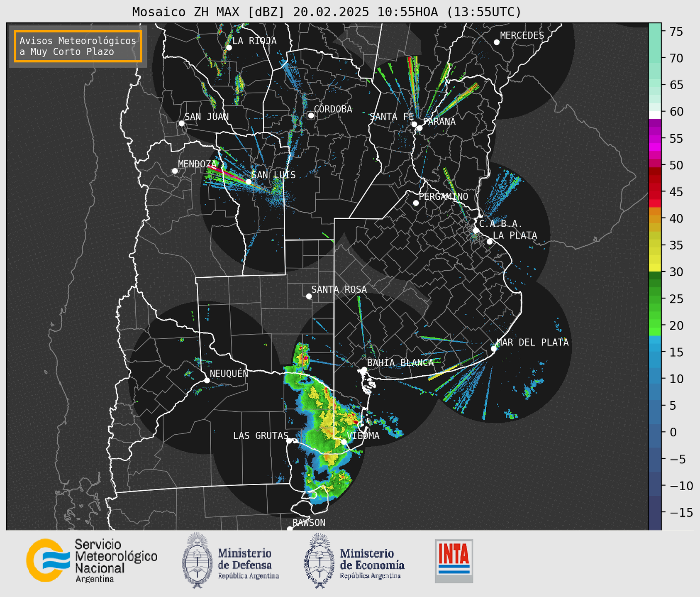
Task: Click the Las Grutas city marker dot
Action: 289,440
